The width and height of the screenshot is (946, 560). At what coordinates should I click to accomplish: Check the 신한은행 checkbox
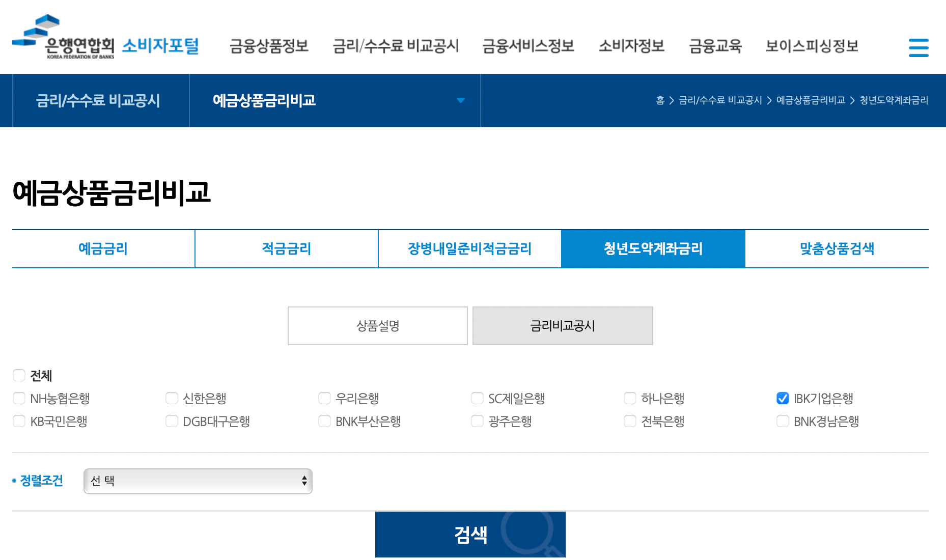point(172,398)
